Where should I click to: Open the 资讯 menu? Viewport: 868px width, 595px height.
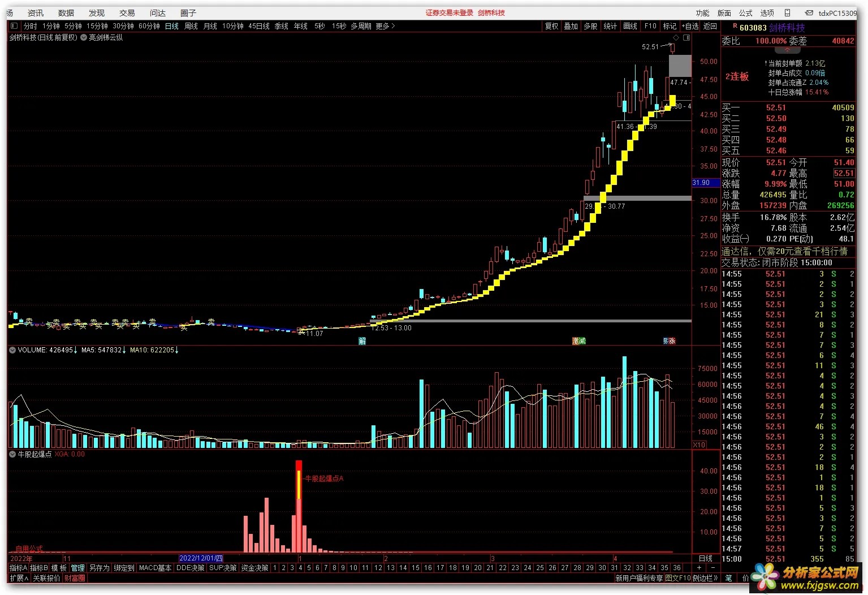point(36,13)
